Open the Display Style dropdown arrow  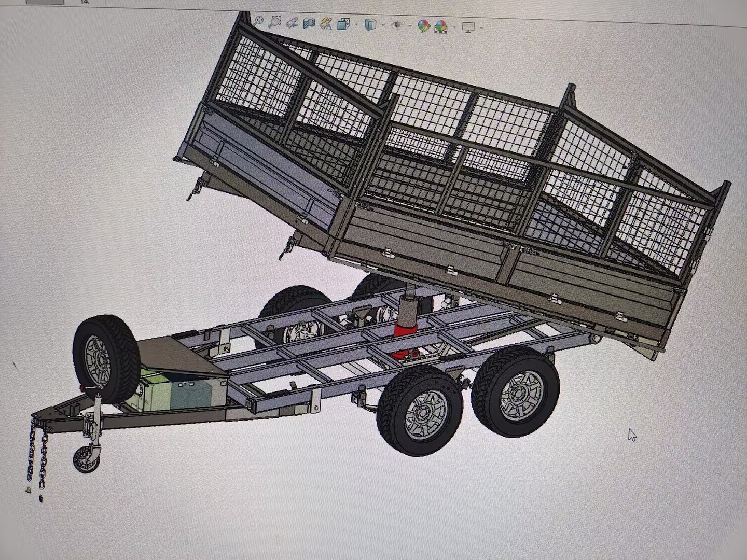click(x=383, y=25)
